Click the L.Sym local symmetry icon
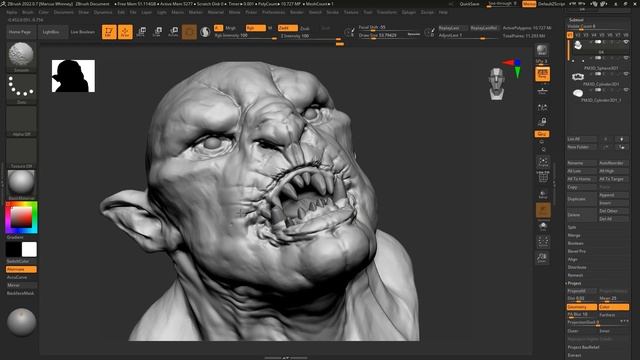This screenshot has height=360, width=640. click(542, 107)
